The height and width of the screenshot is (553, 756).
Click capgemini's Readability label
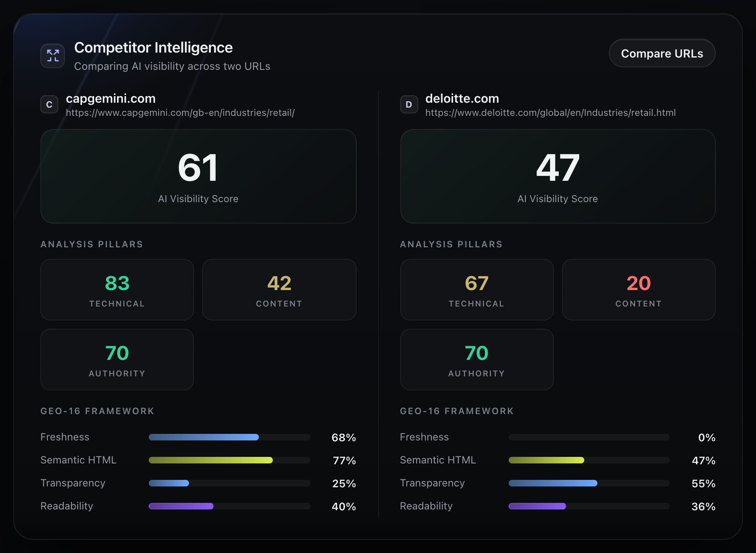click(x=67, y=506)
